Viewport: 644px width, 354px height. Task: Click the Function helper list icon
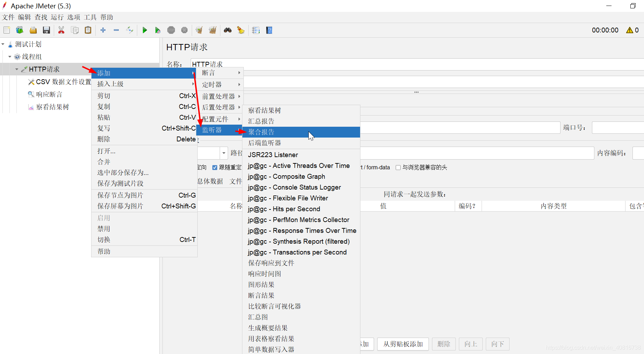pos(256,30)
